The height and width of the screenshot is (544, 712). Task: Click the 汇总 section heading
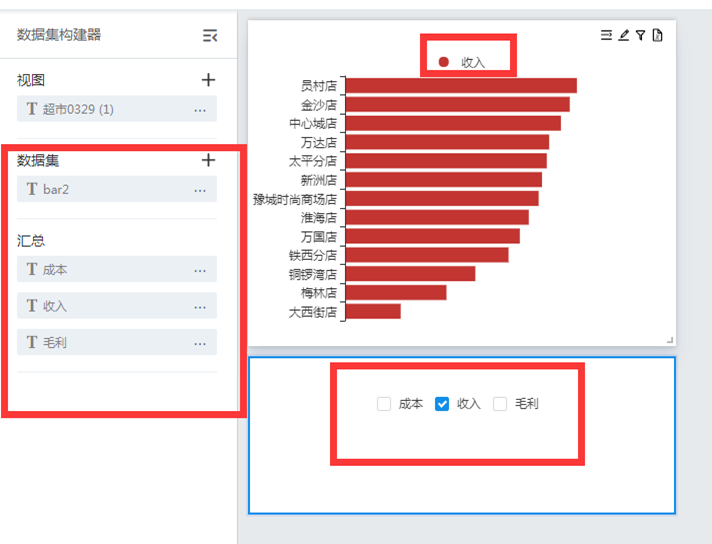pos(31,240)
